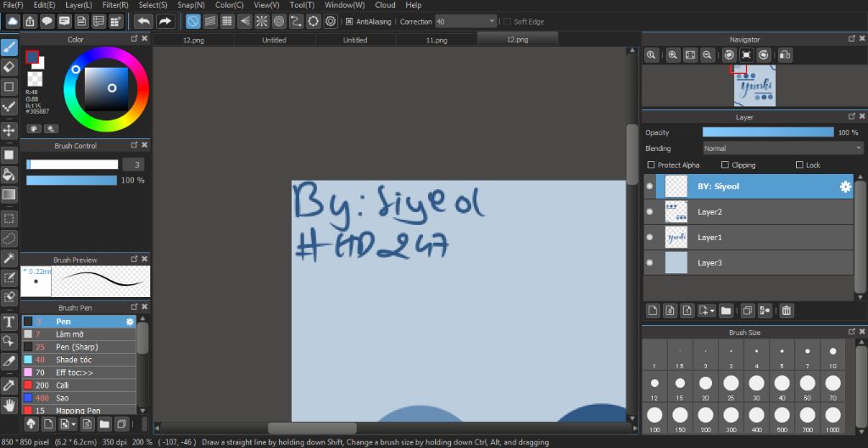Select the Hand pan tool
This screenshot has width=868, height=448.
coord(9,406)
